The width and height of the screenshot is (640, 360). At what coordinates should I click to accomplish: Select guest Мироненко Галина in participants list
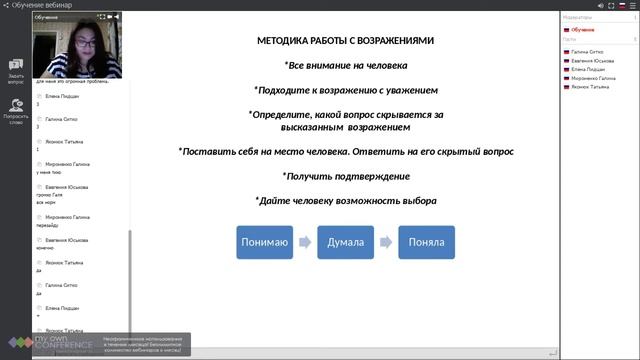pos(593,78)
